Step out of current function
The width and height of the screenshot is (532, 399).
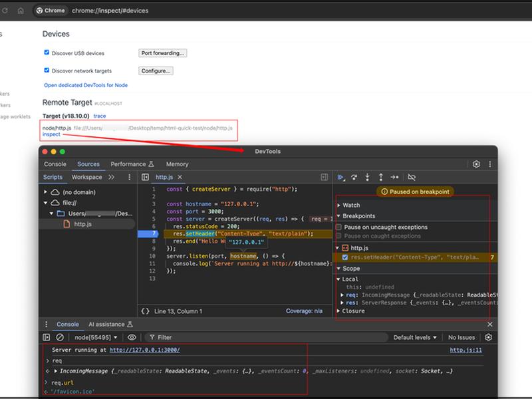pos(380,177)
